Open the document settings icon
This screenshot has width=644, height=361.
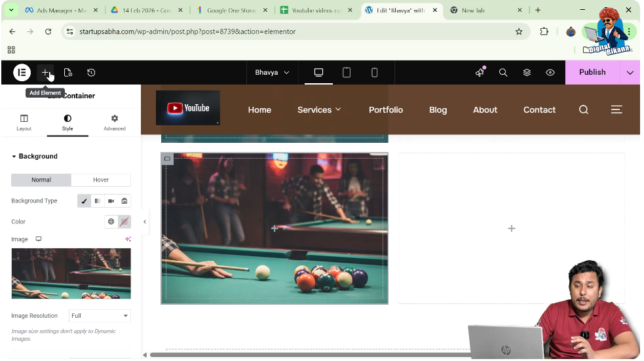(x=68, y=73)
